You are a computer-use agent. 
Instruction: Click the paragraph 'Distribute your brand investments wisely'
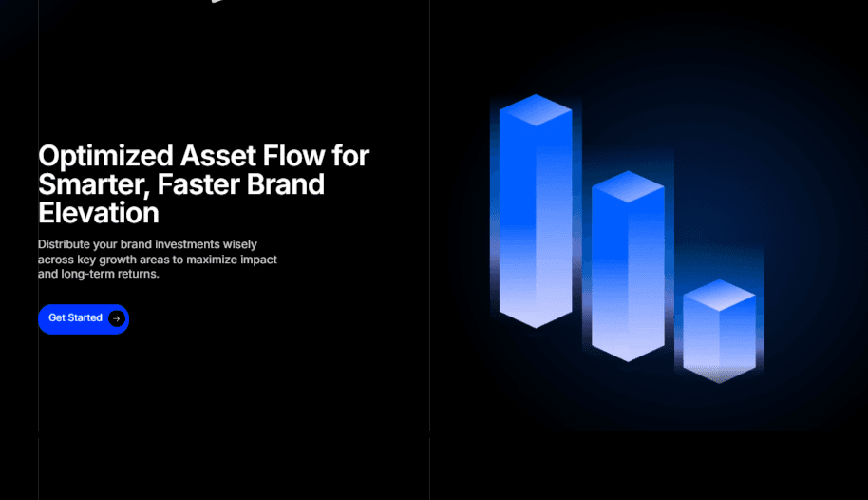coord(158,259)
